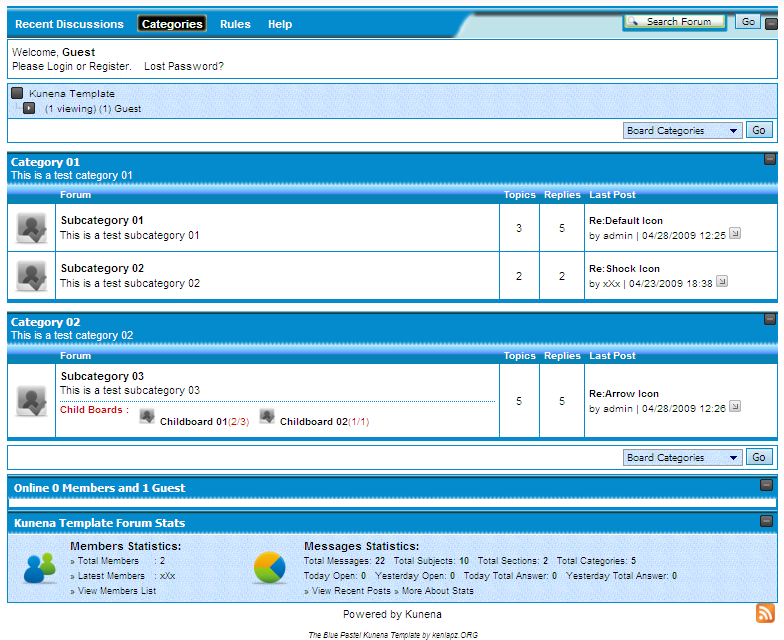Open Re:Shock Icon last post
This screenshot has width=784, height=640.
tap(624, 268)
